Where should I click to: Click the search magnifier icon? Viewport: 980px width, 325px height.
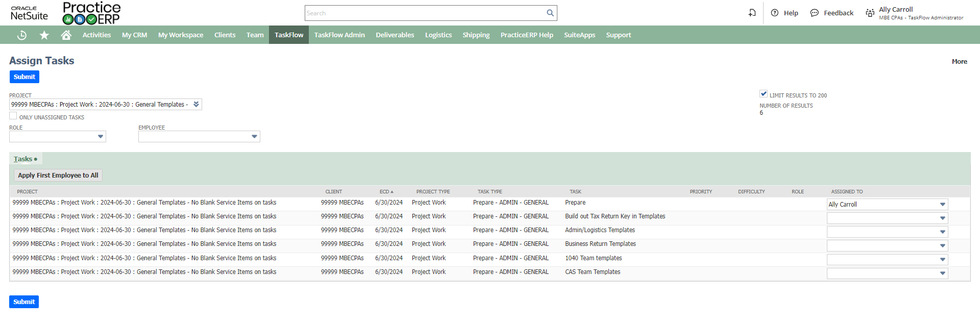coord(550,13)
